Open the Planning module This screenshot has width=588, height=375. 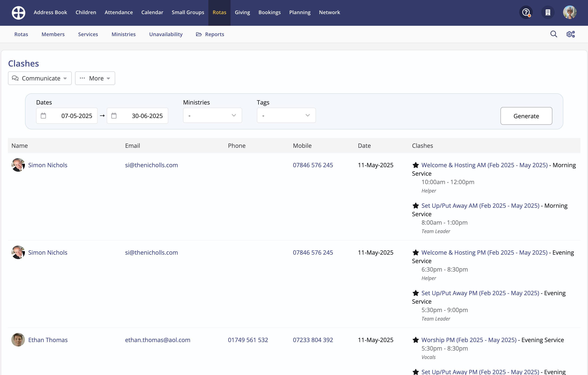coord(300,12)
